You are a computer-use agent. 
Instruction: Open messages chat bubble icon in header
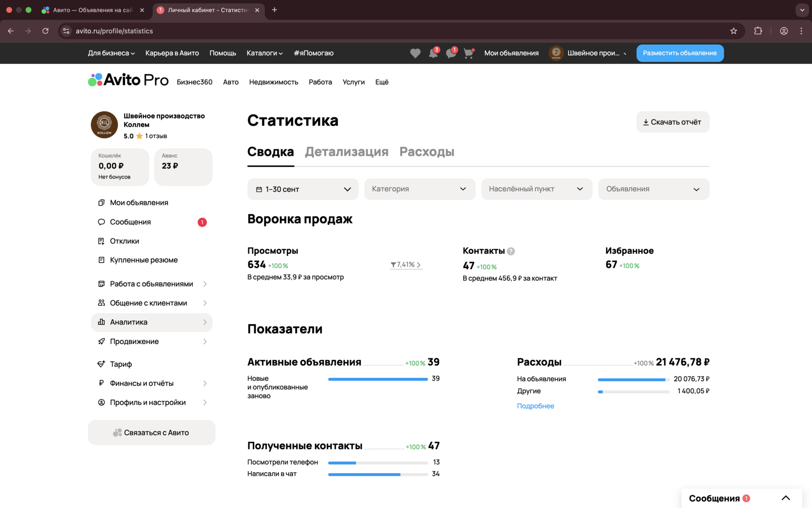[451, 53]
